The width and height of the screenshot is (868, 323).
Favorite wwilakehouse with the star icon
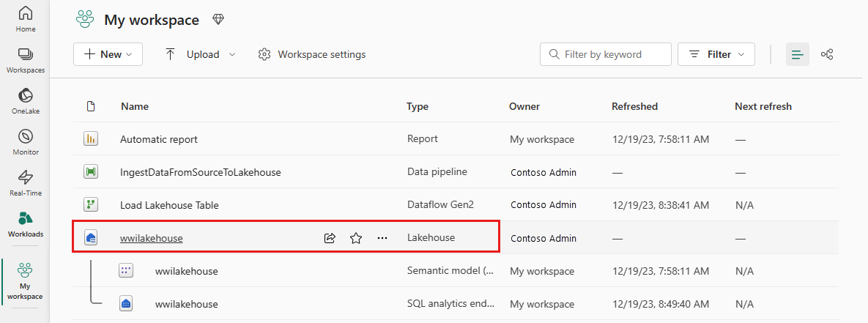tap(356, 238)
